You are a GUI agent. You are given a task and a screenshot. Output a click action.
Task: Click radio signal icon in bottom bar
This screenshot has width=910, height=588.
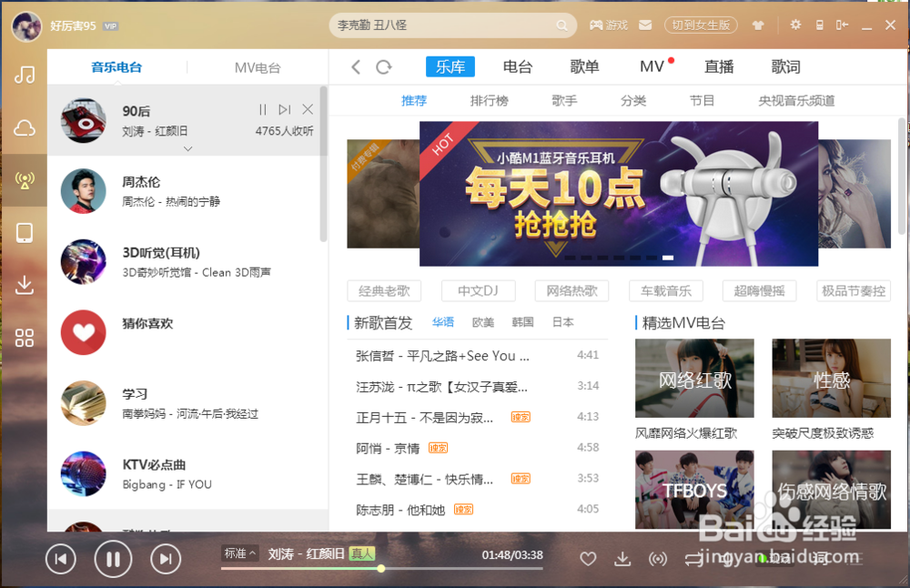tap(658, 559)
